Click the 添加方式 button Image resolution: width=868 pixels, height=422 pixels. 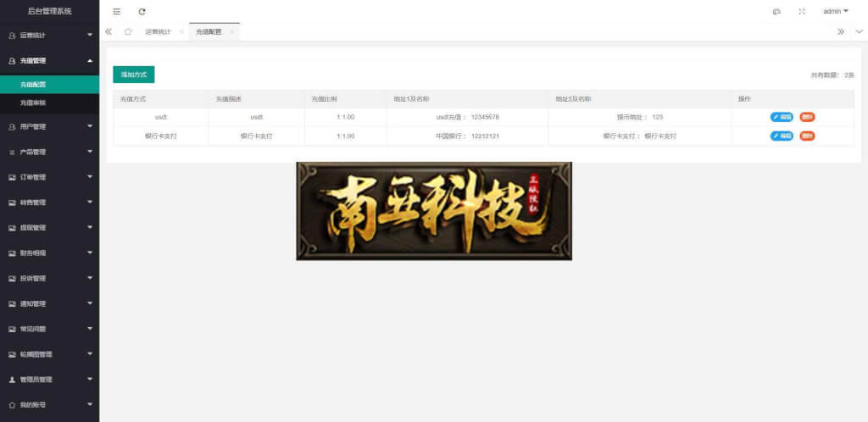pos(133,75)
